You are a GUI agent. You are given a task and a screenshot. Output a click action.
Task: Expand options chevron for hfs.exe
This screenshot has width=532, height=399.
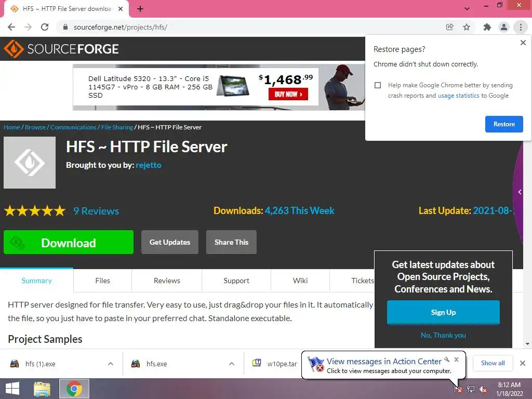click(x=232, y=364)
